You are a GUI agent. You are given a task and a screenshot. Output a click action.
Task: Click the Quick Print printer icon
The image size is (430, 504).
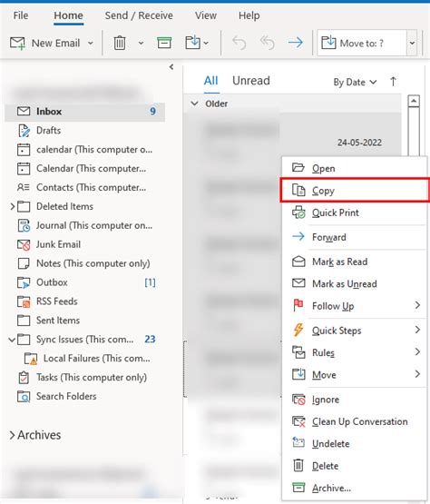[x=298, y=212]
